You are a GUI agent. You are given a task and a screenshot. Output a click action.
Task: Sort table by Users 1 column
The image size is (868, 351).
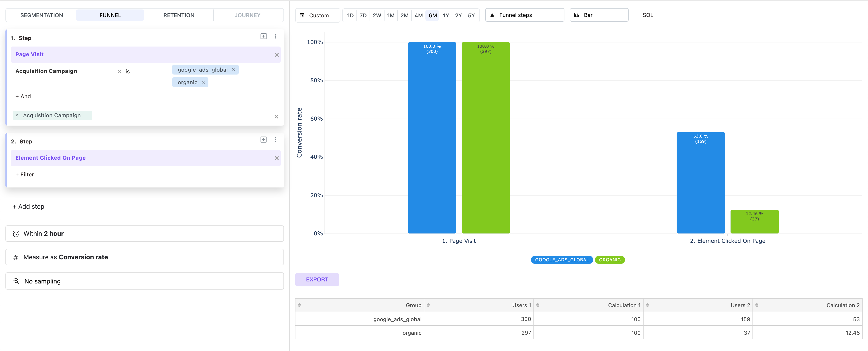pos(428,305)
